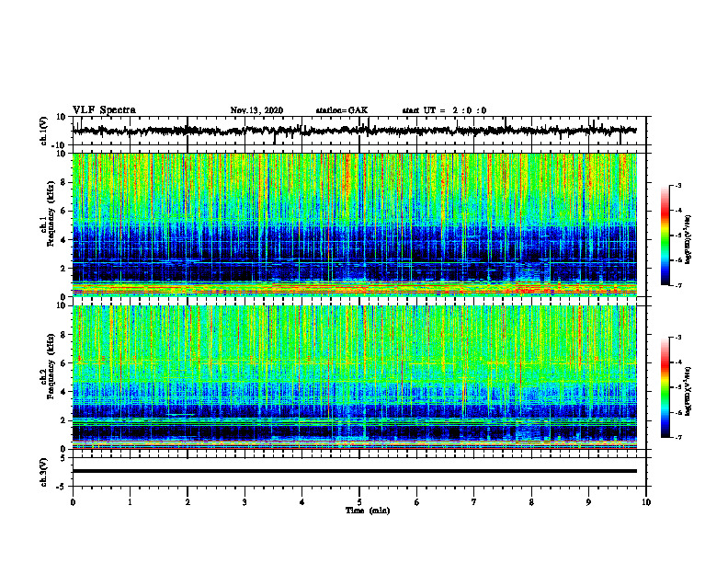Click inside the ch.2 spectrogram panel
This screenshot has height=563, width=728.
pos(355,377)
